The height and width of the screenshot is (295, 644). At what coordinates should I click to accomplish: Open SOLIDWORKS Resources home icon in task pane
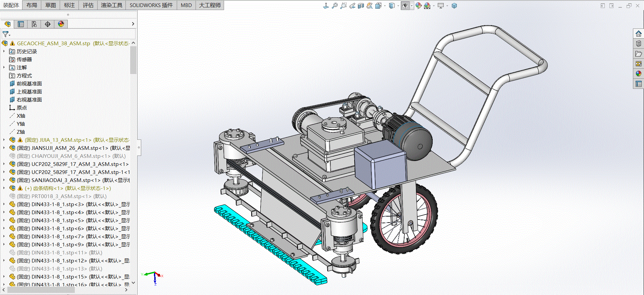click(639, 34)
